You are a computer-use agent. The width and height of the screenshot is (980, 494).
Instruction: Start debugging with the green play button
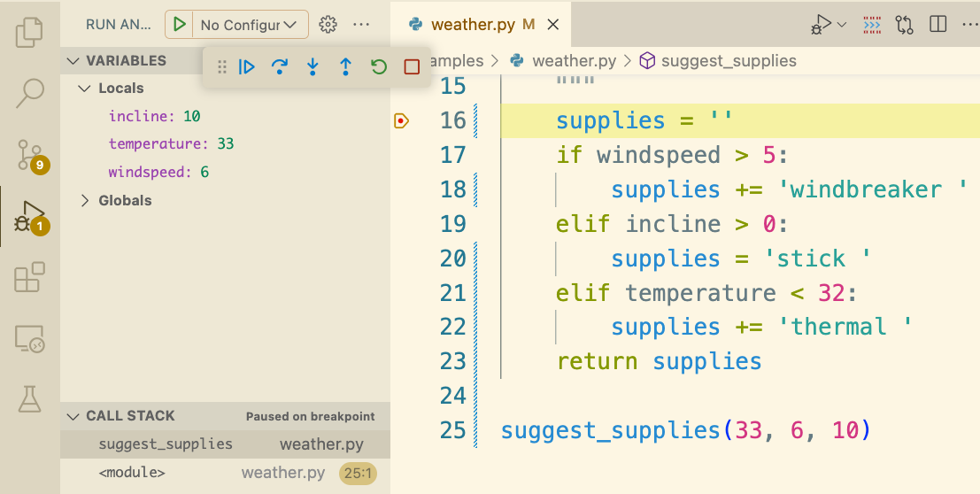pos(180,25)
